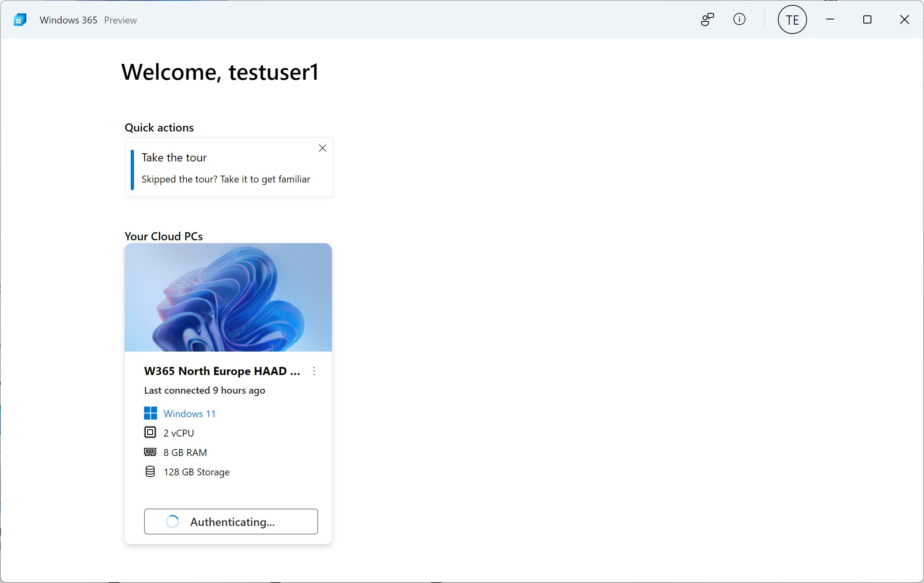Click the spinner in Authenticating button
924x583 pixels.
coord(172,522)
